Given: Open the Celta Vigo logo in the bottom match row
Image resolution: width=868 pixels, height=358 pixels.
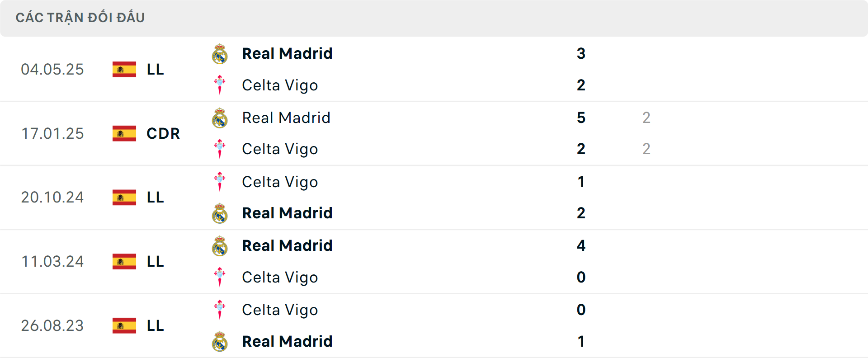Looking at the screenshot, I should (220, 310).
